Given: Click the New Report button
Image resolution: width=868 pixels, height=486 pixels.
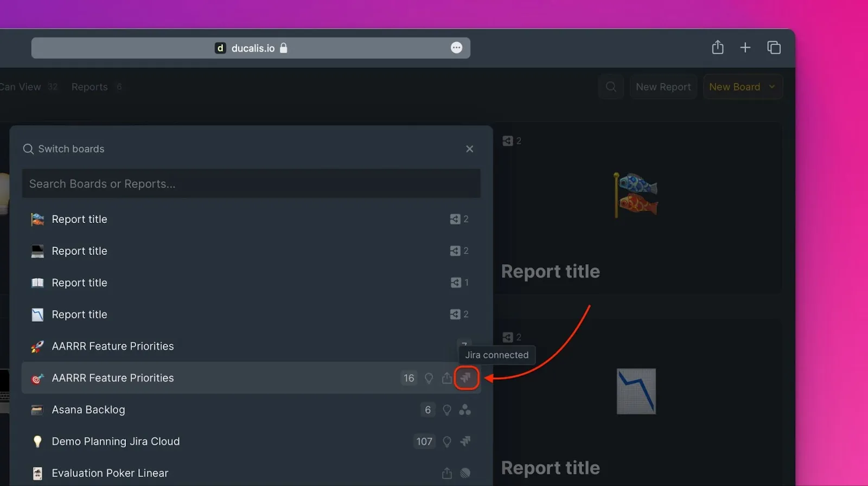Looking at the screenshot, I should (x=663, y=87).
